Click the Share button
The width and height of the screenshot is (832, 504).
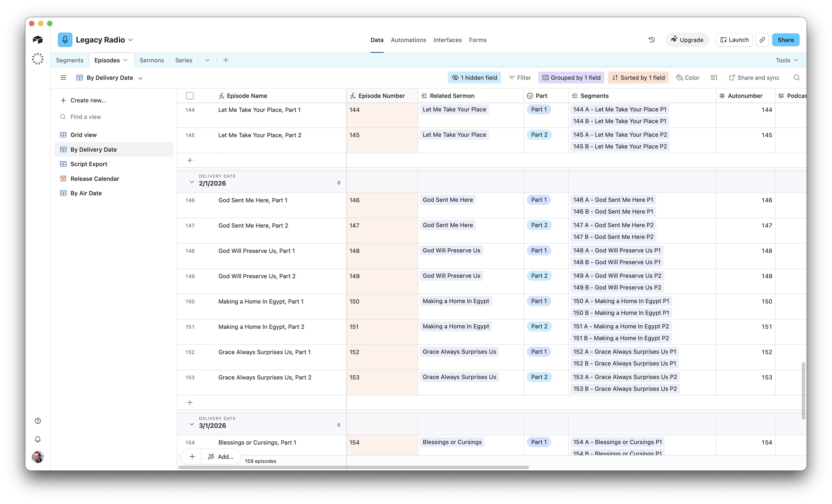pos(785,40)
